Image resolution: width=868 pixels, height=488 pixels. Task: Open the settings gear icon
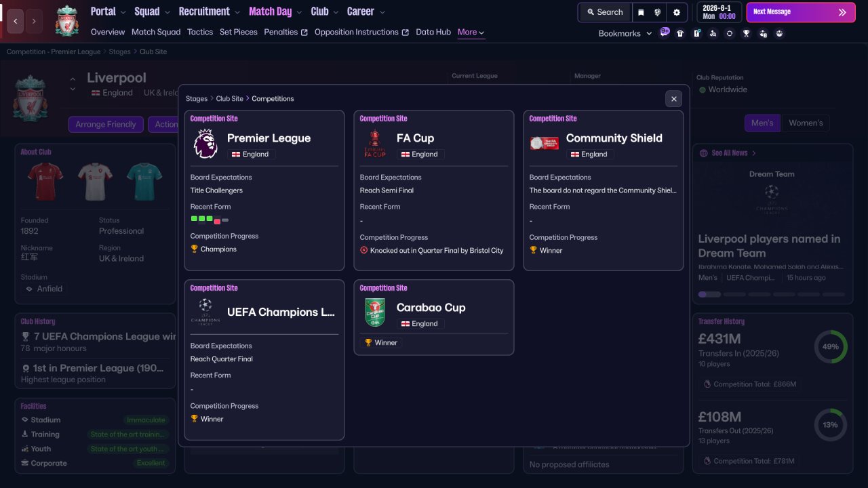click(x=676, y=12)
